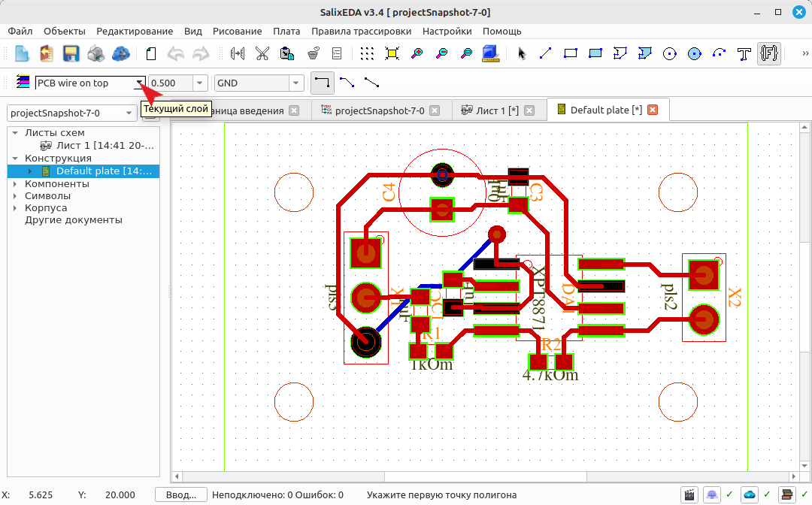Toggle the dotted grid display icon

(x=367, y=53)
